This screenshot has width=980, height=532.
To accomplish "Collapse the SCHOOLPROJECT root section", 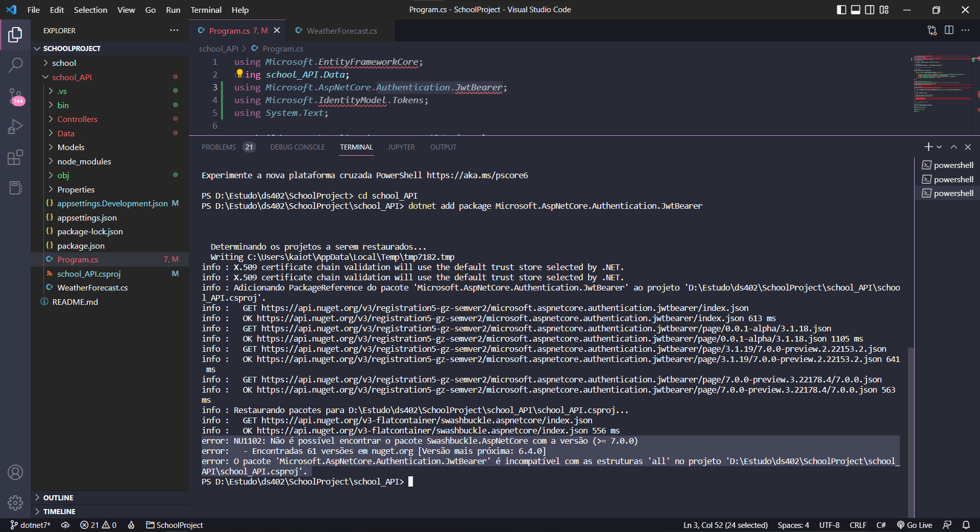I will 110,49.
